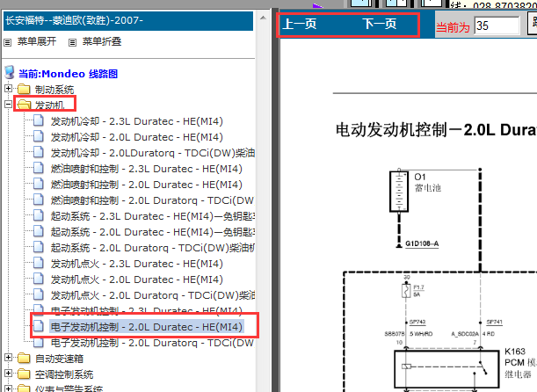
Task: Expand the 制动系统 tree node
Action: tap(8, 88)
